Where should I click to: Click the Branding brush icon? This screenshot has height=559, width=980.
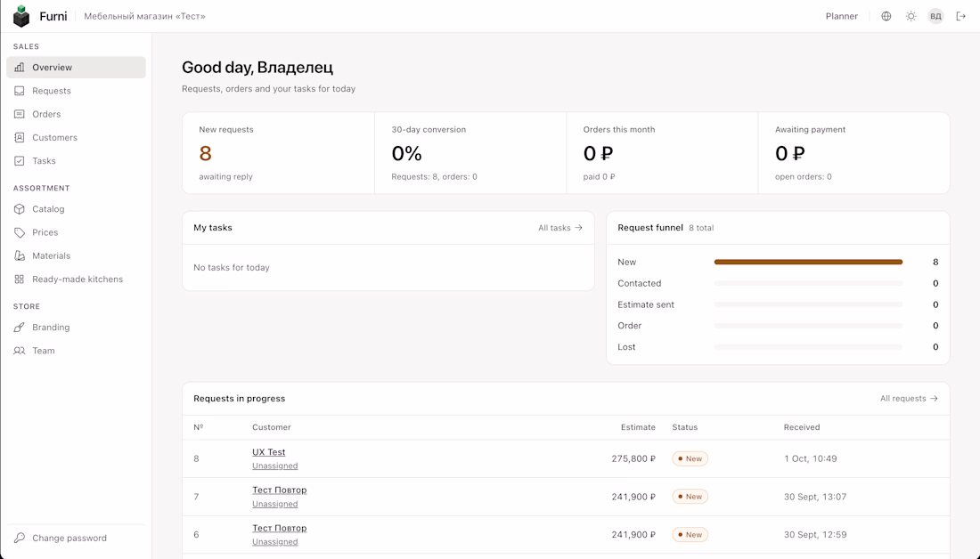click(20, 328)
